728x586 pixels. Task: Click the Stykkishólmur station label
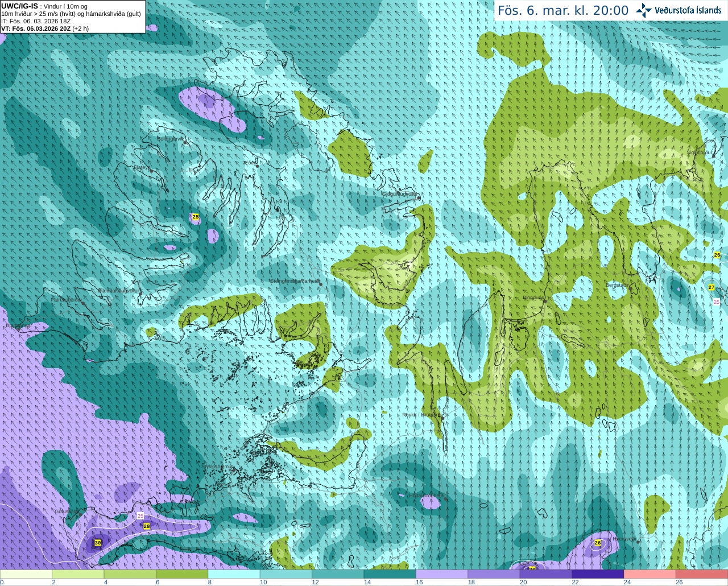tap(217, 467)
